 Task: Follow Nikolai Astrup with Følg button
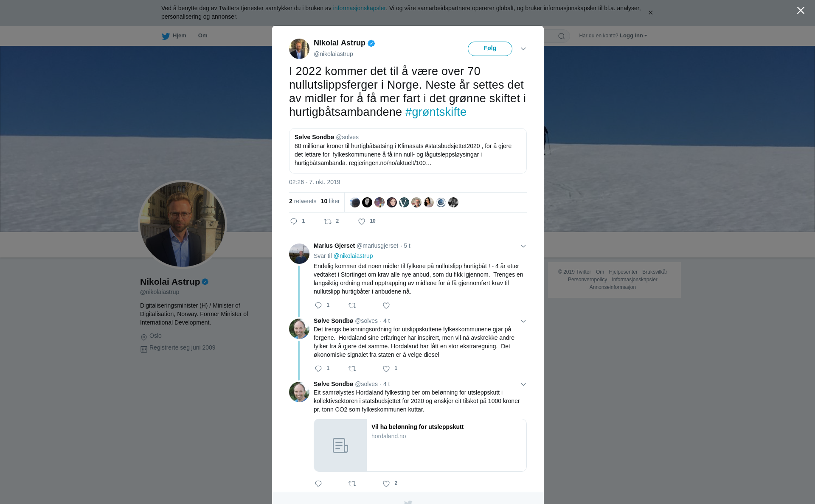490,49
